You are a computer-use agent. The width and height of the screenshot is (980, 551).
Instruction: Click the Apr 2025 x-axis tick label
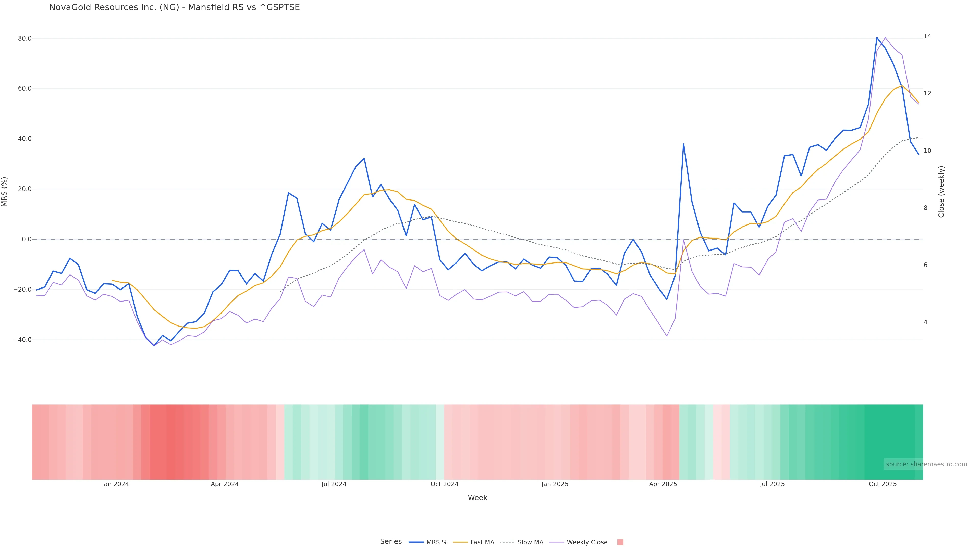click(663, 484)
